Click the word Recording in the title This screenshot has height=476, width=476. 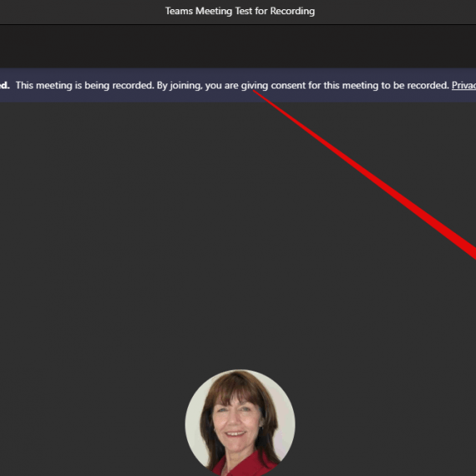pyautogui.click(x=292, y=12)
